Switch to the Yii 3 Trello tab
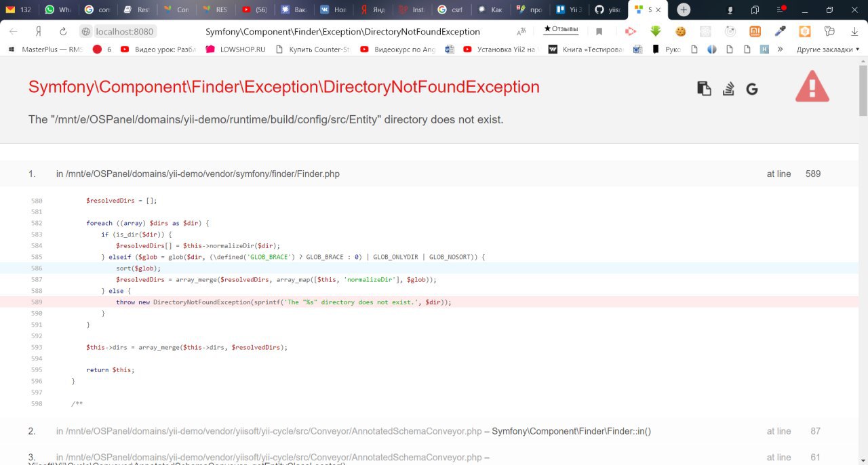868x465 pixels. (568, 9)
